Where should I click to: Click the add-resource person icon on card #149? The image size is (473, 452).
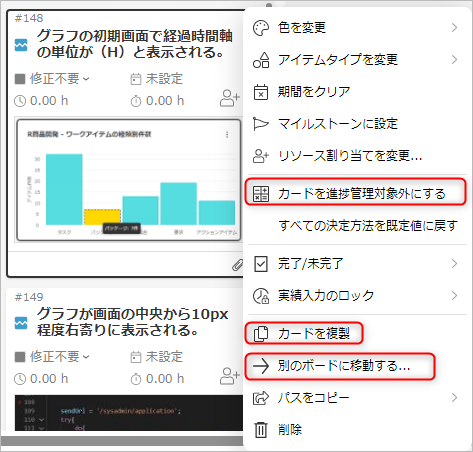point(230,376)
